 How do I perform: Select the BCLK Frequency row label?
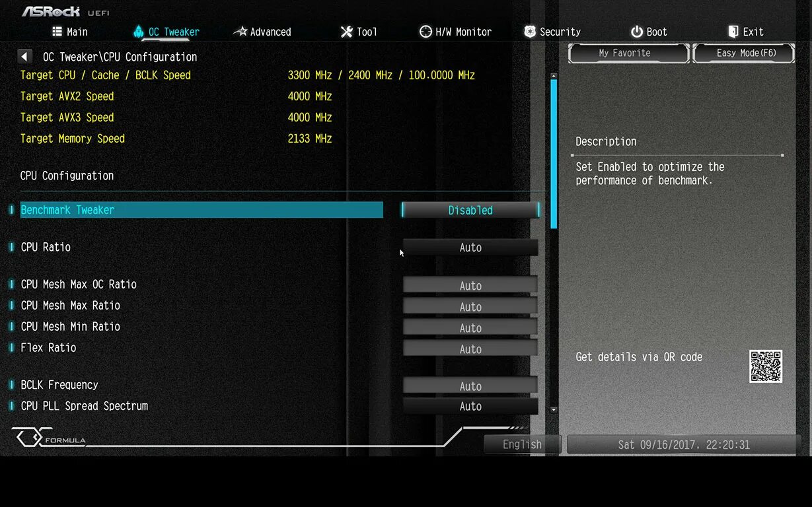59,385
